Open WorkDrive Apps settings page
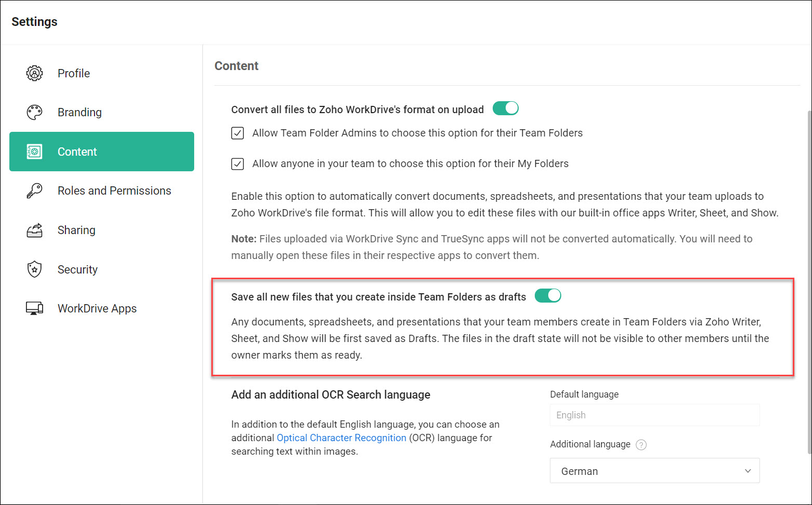Screen dimensions: 812x505 [x=97, y=308]
